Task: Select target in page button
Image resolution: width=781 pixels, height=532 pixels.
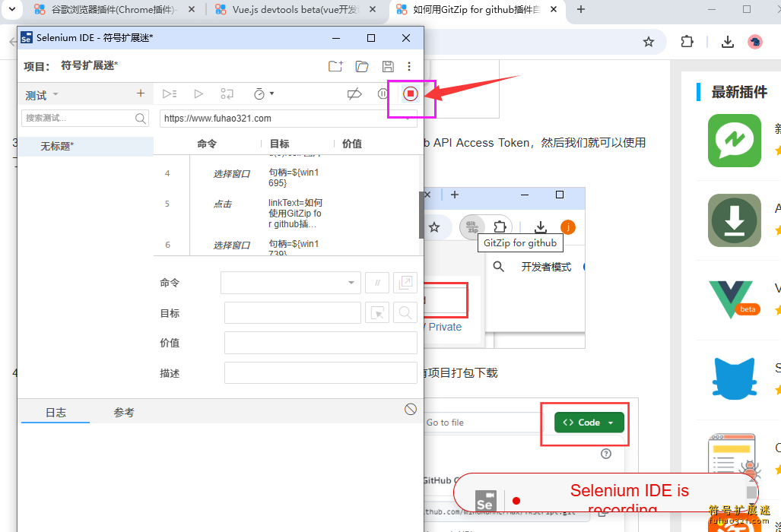Action: pyautogui.click(x=377, y=313)
